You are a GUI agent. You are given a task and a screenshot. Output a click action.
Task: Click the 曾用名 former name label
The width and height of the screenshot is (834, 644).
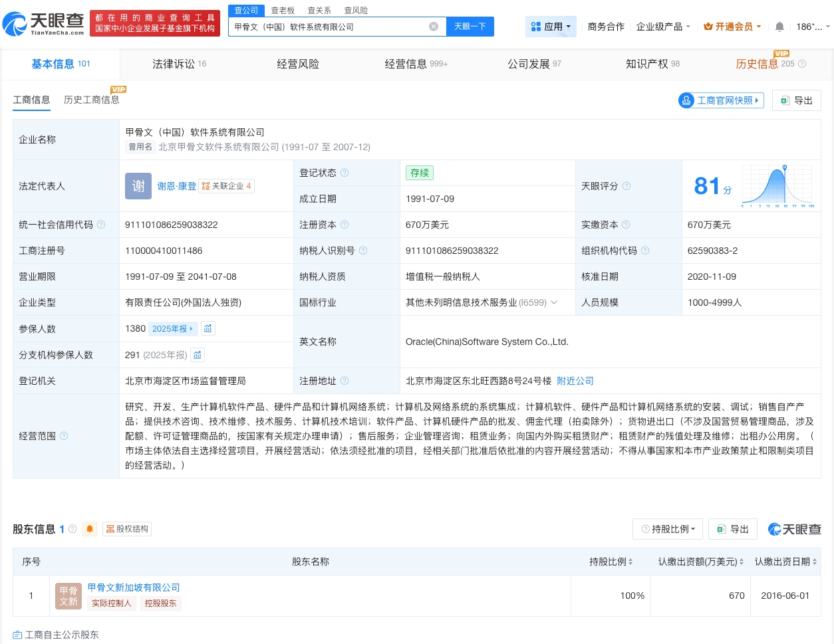140,147
